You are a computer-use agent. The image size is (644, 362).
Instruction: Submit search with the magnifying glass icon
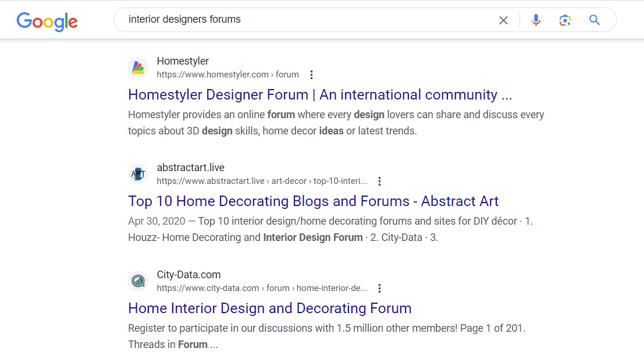pos(595,20)
